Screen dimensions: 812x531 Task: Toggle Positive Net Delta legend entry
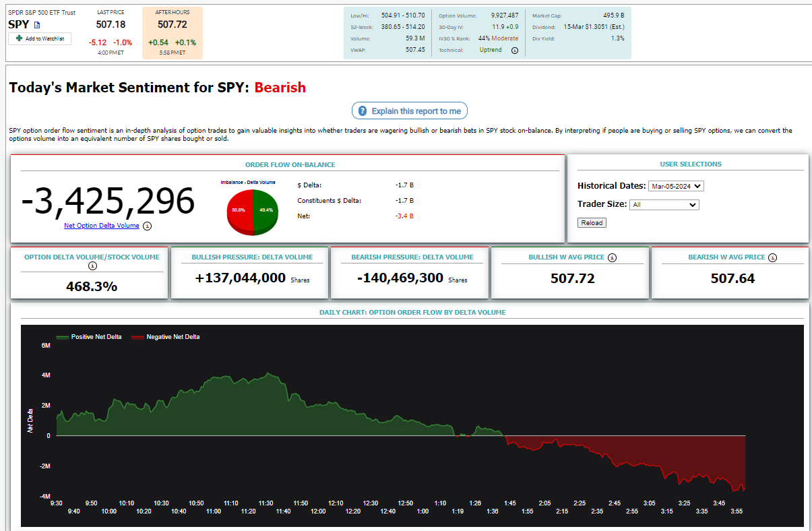tap(89, 337)
